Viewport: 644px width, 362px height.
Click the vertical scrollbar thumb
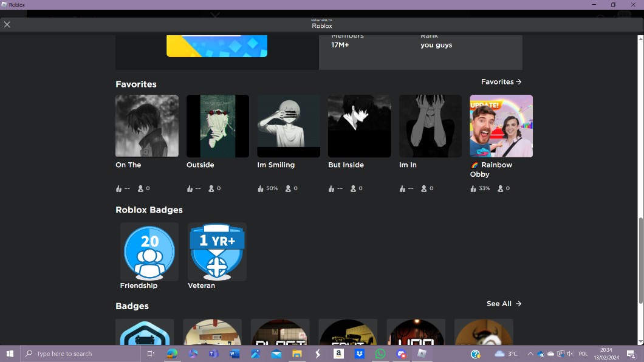tap(640, 260)
